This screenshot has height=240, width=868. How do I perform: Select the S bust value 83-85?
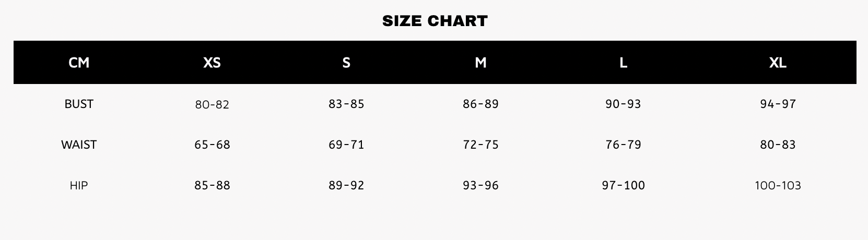(x=346, y=104)
